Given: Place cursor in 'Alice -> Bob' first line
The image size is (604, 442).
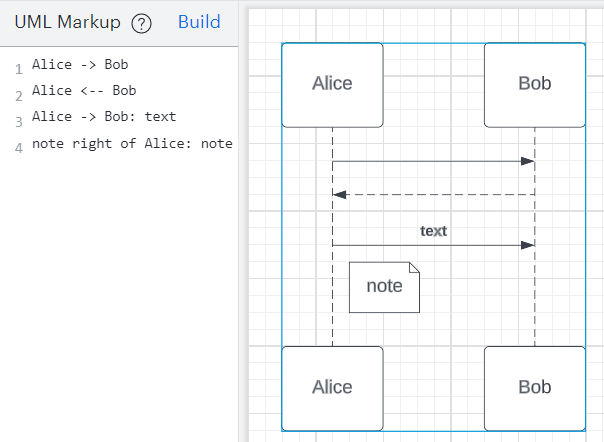Looking at the screenshot, I should click(80, 65).
